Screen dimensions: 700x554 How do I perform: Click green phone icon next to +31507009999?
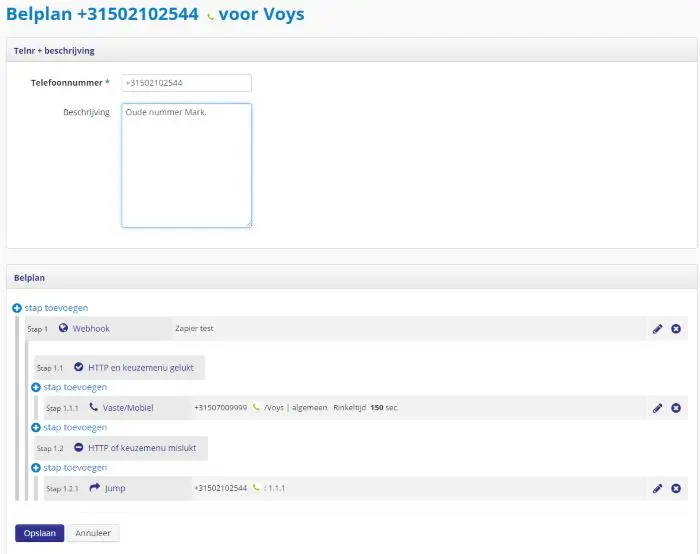tap(256, 408)
